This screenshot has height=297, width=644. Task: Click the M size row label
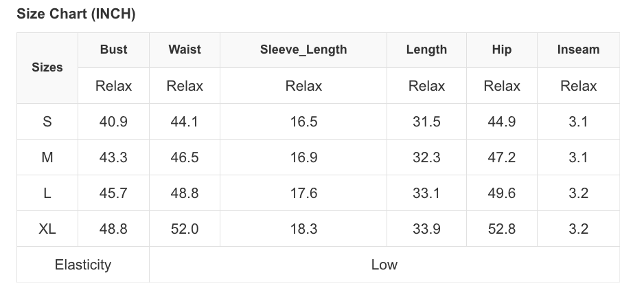point(47,157)
